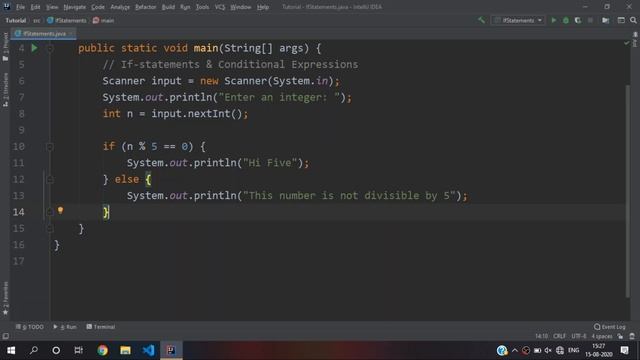Click the ENG input language indicator
The height and width of the screenshot is (360, 640).
click(573, 350)
